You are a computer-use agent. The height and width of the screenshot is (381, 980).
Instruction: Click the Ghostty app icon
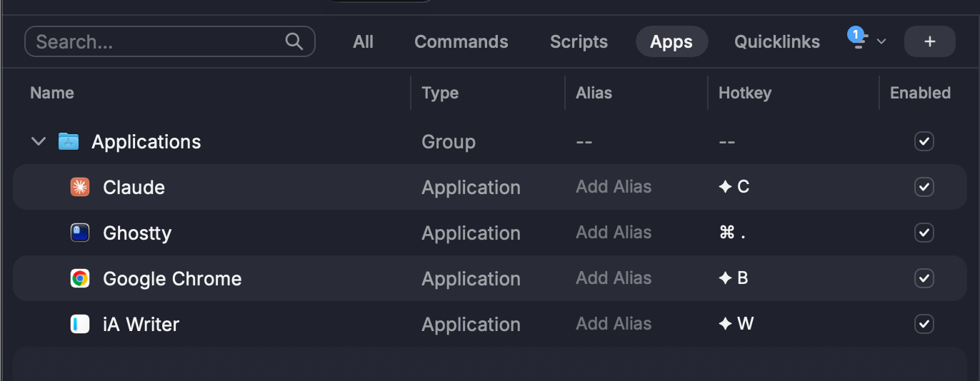tap(80, 233)
